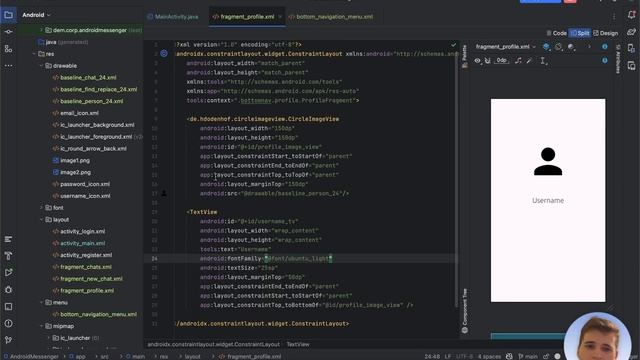640x360 pixels.
Task: Click the person drawable gutter icon on line 17
Action: click(164, 193)
